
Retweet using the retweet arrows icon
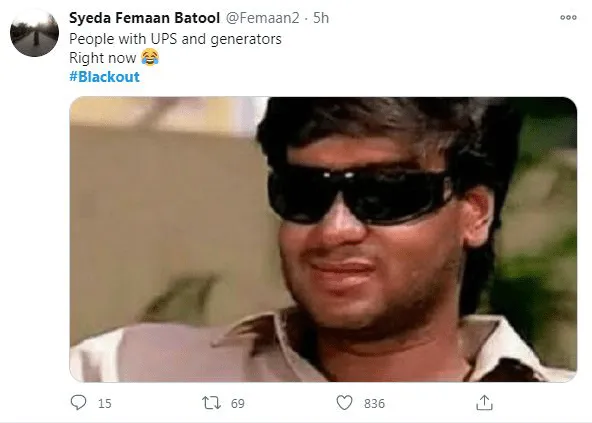[x=211, y=403]
